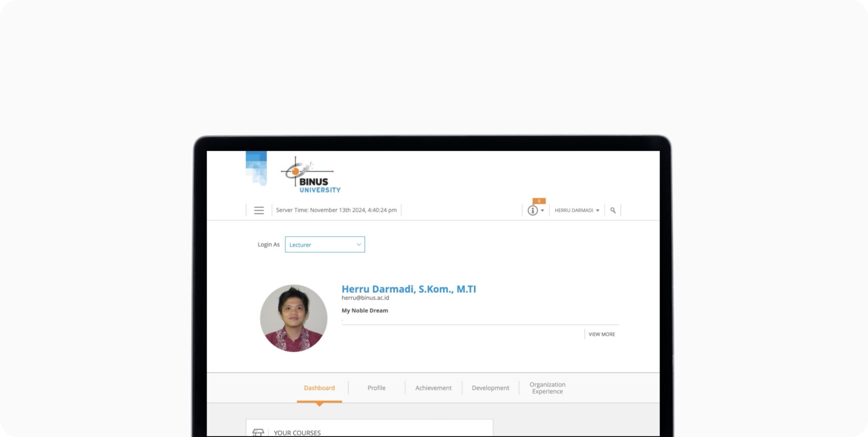Click the Server Time display text
Viewport: 868px width, 437px height.
tap(336, 210)
